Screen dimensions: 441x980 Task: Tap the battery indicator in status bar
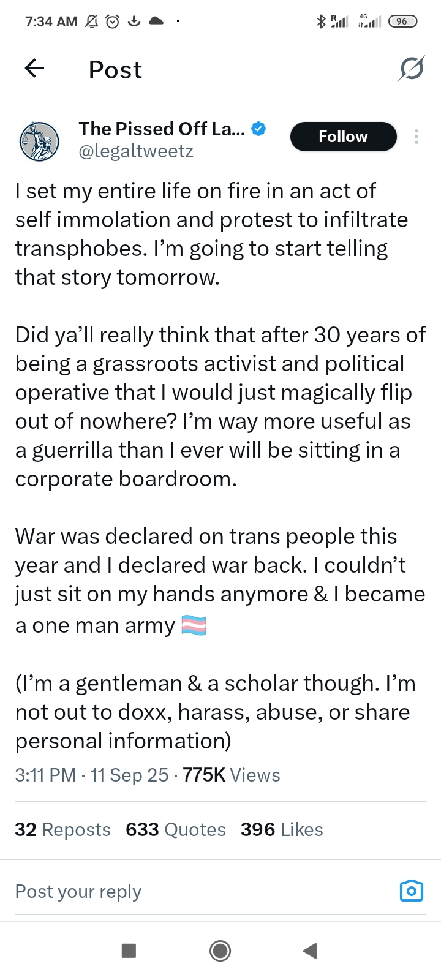coord(402,21)
